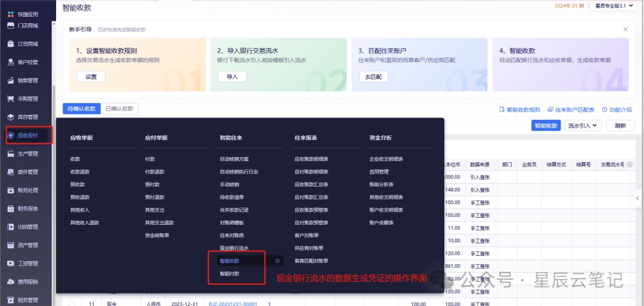Close the 新手引导 guide panel
Screen dimensions: 644x306
626,29
